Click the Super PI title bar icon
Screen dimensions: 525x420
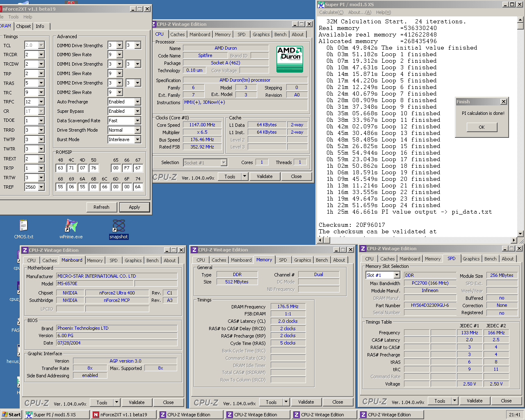(x=321, y=5)
